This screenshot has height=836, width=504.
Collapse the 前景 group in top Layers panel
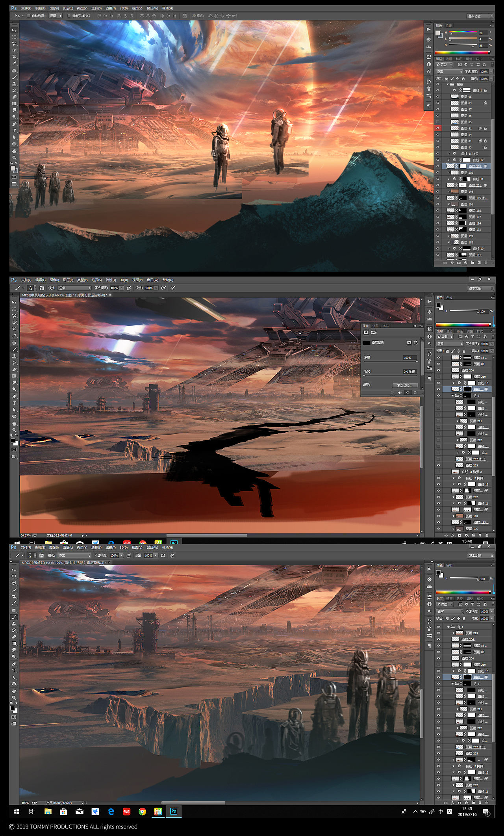[448, 84]
